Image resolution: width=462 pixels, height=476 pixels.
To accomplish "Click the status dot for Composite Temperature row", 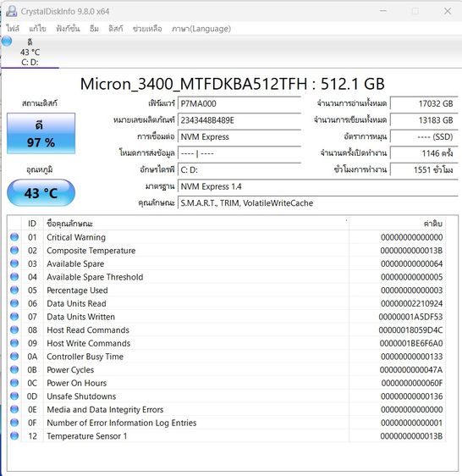I will pyautogui.click(x=14, y=250).
